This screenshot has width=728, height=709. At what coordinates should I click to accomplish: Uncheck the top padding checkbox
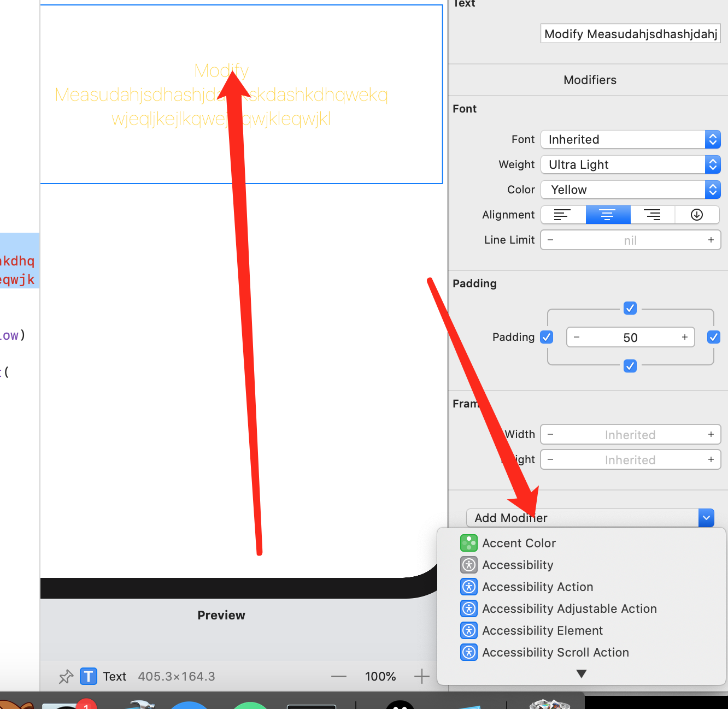pos(630,308)
